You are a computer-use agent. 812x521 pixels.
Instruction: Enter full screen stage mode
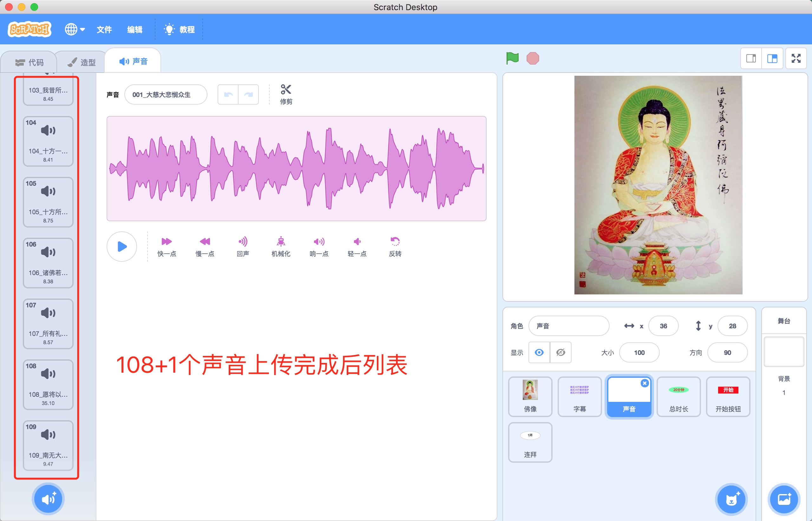(x=796, y=59)
